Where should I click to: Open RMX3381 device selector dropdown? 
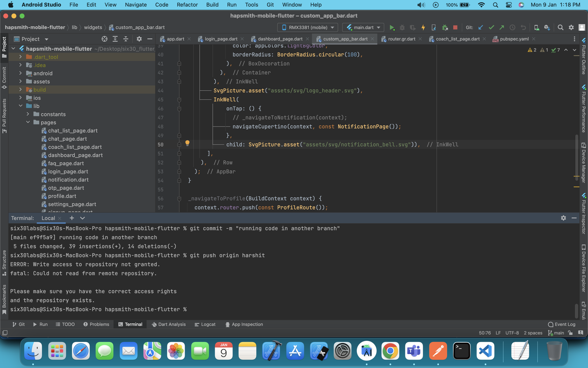click(x=308, y=28)
